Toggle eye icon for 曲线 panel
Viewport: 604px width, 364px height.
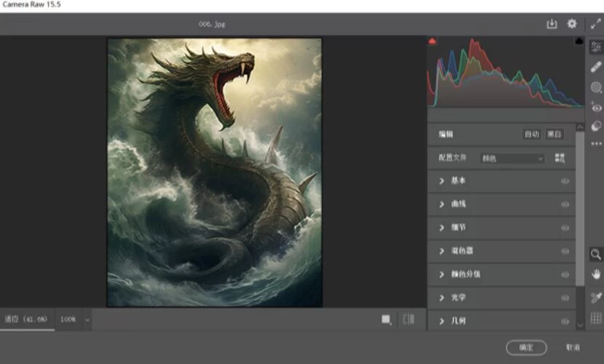tap(565, 204)
